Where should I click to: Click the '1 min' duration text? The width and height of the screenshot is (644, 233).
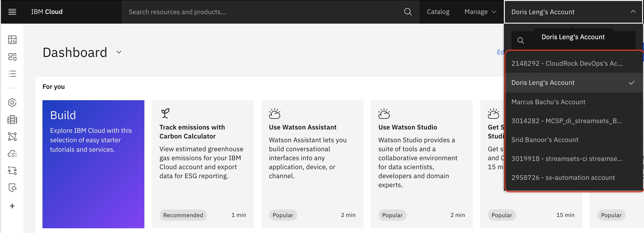tap(239, 215)
